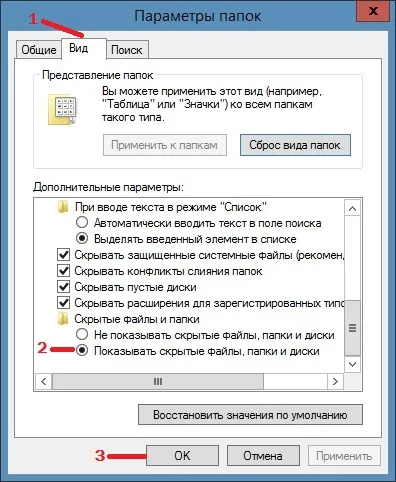Open the Поиск tab
Viewport: 396px width, 482px height.
coord(127,50)
